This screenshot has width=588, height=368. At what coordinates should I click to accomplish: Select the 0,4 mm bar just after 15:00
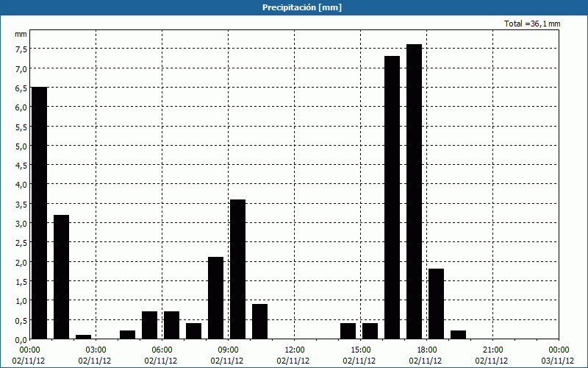point(370,331)
